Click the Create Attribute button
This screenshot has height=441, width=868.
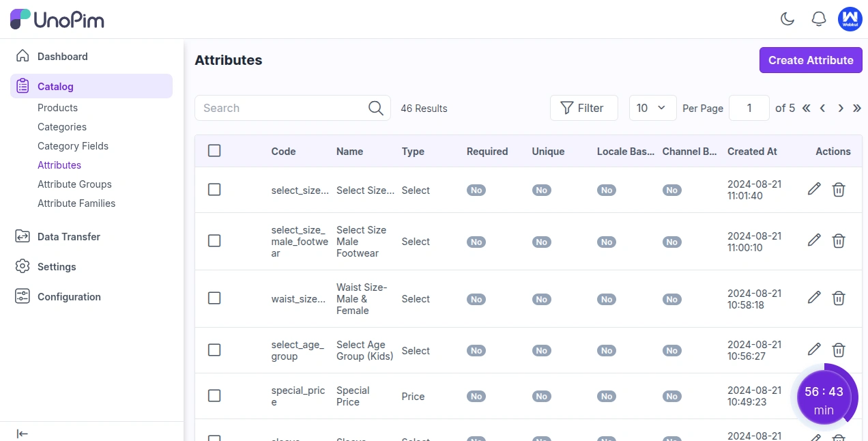pyautogui.click(x=811, y=60)
